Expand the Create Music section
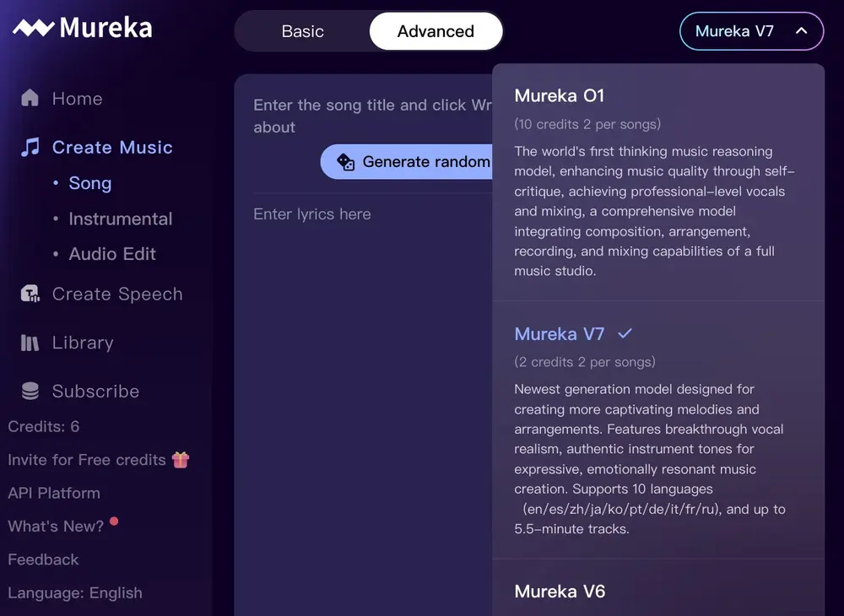844x616 pixels. tap(111, 147)
